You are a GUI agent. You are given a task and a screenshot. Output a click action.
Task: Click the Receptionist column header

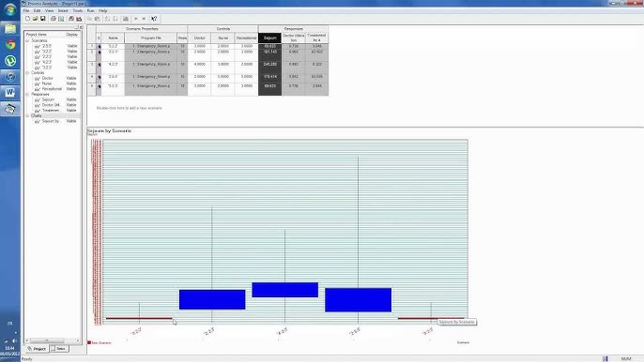246,38
